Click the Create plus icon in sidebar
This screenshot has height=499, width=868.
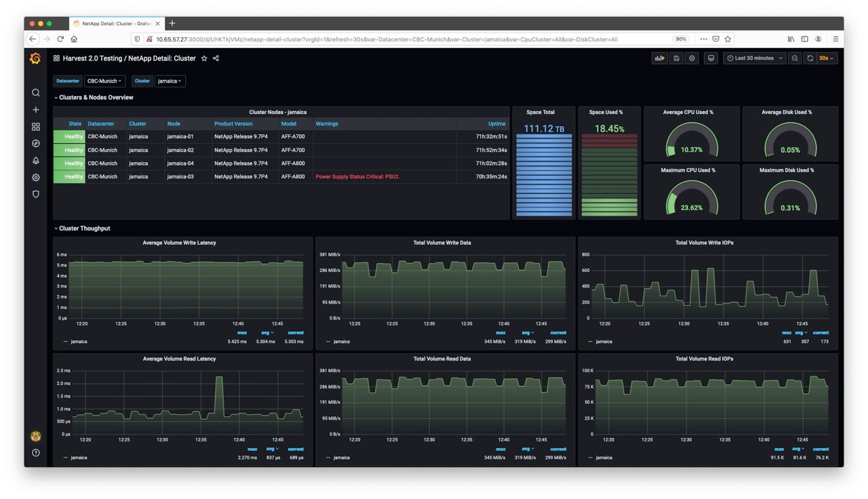(x=36, y=110)
